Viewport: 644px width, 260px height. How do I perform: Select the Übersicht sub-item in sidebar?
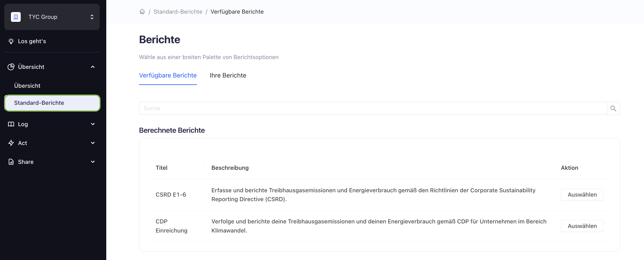pos(27,86)
